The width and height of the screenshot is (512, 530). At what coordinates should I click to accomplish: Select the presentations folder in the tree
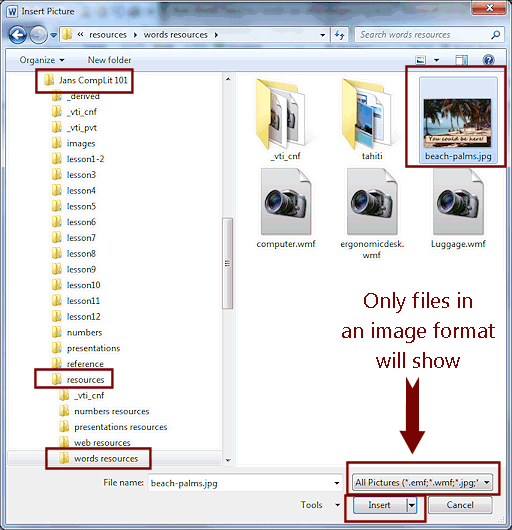pyautogui.click(x=86, y=348)
